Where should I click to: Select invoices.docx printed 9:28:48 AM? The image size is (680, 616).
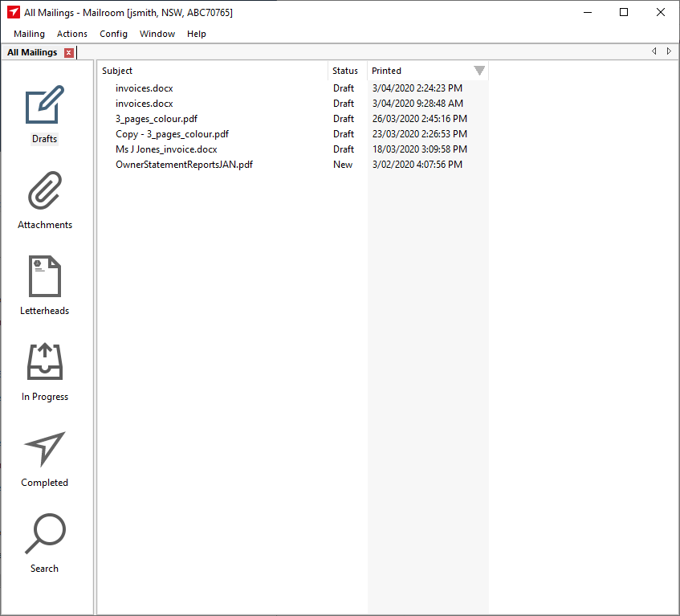coord(293,104)
